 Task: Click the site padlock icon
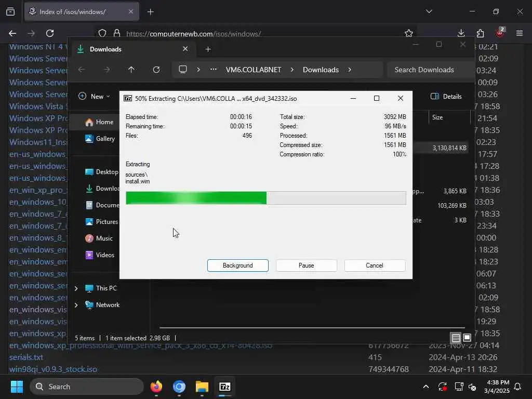click(x=117, y=33)
